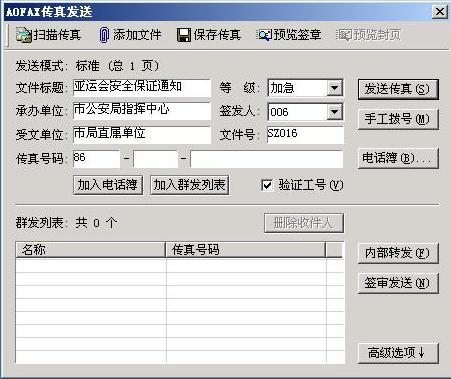Click the fax number main field

pos(266,159)
